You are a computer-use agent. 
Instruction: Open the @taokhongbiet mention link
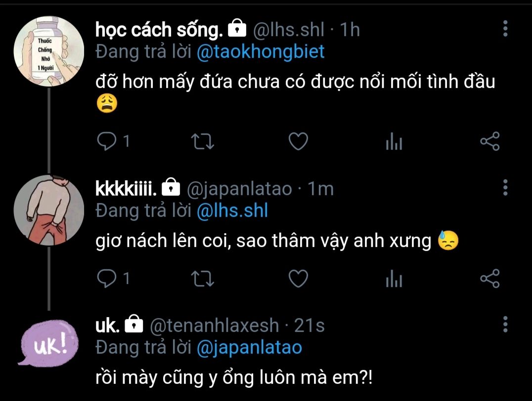(261, 52)
